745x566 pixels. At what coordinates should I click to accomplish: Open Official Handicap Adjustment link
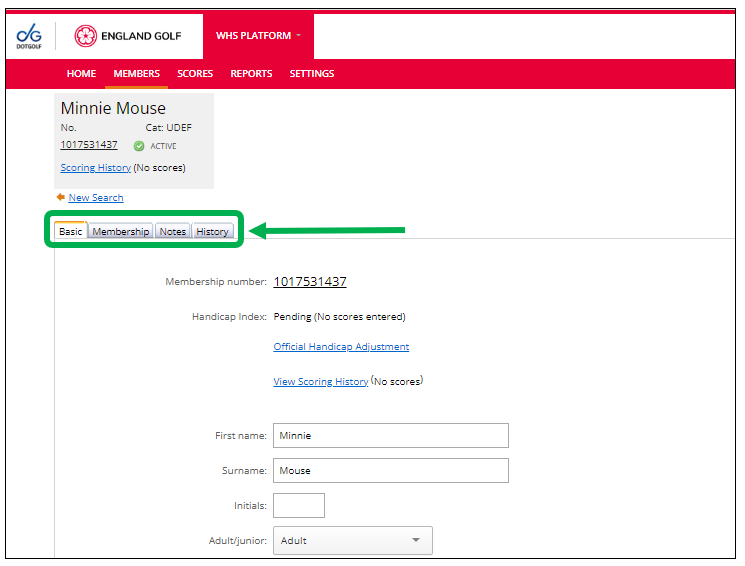pos(341,346)
